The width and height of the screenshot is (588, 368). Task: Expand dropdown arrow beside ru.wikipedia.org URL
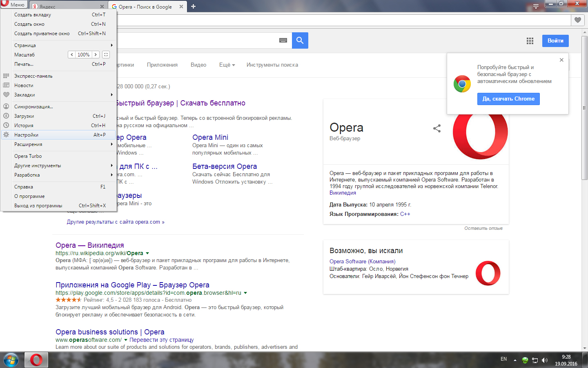147,254
